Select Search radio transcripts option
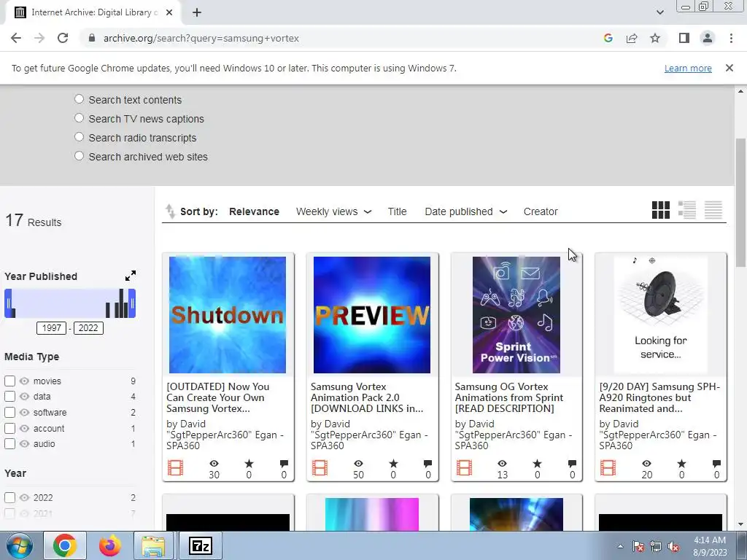 (x=79, y=137)
